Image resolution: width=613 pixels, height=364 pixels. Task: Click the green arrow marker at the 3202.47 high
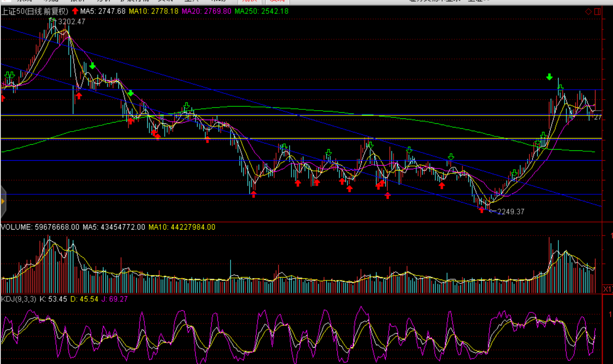52,19
